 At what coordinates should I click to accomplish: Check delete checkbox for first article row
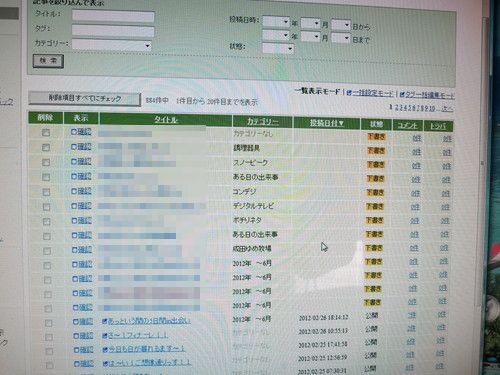click(46, 133)
